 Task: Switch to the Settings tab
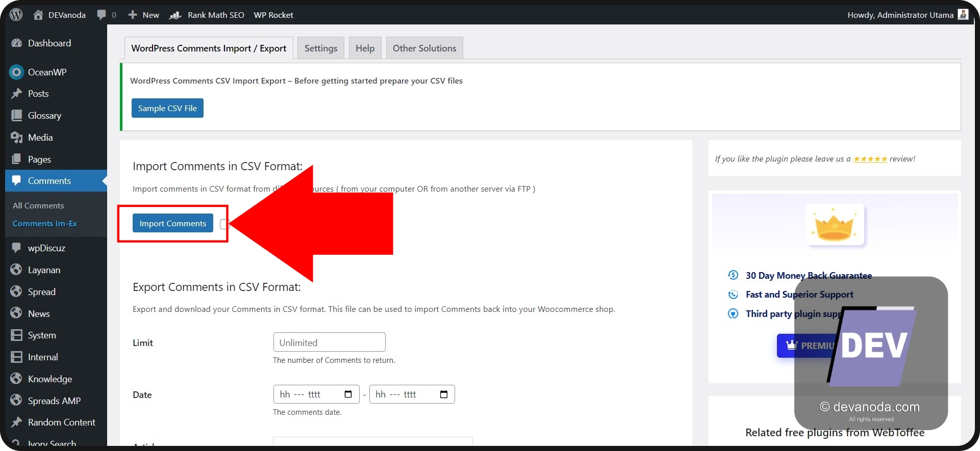pos(321,48)
